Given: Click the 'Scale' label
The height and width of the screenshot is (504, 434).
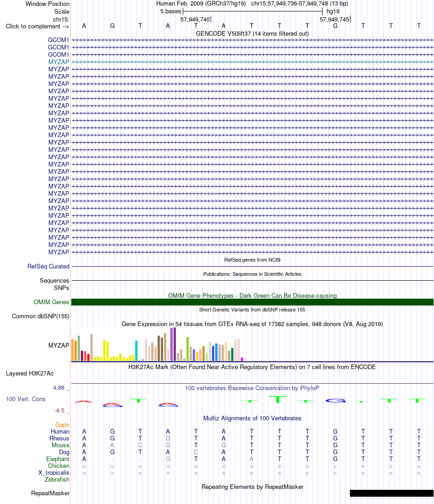Looking at the screenshot, I should tap(62, 11).
